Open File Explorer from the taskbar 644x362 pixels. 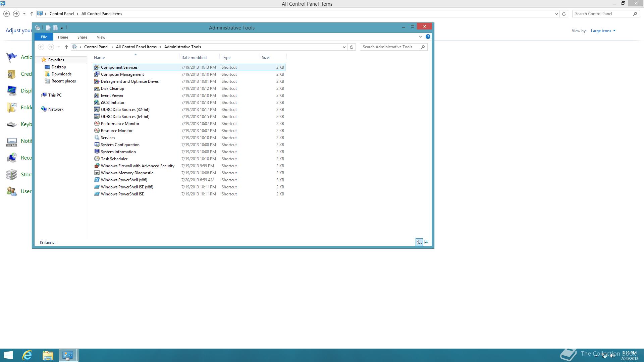(x=48, y=355)
